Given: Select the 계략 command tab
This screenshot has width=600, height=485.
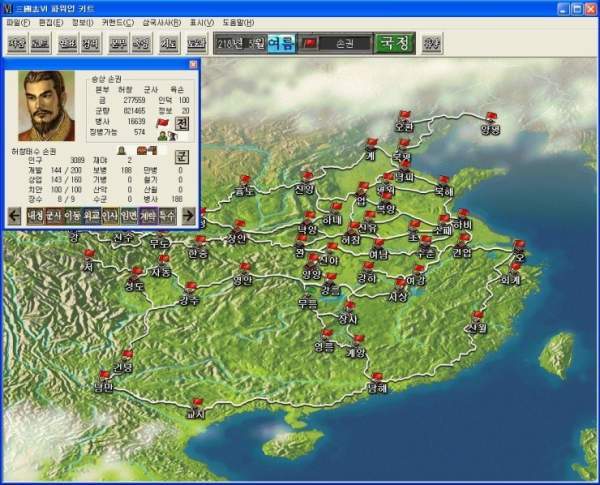Looking at the screenshot, I should pyautogui.click(x=148, y=216).
